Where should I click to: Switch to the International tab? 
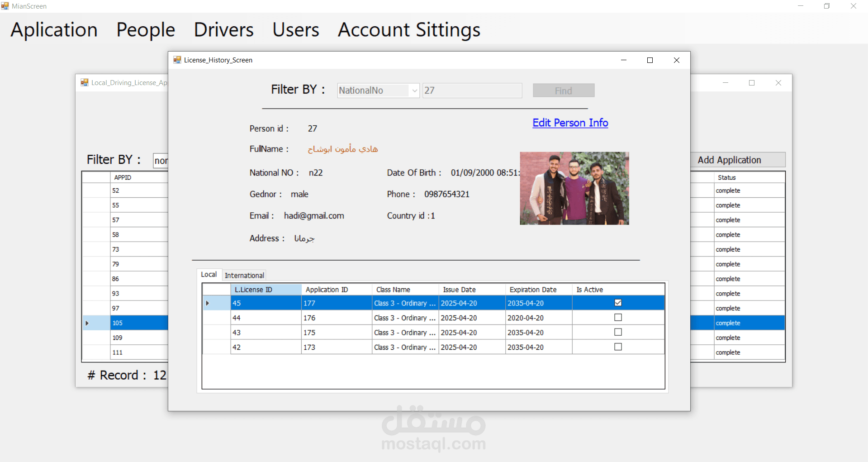[x=244, y=275]
